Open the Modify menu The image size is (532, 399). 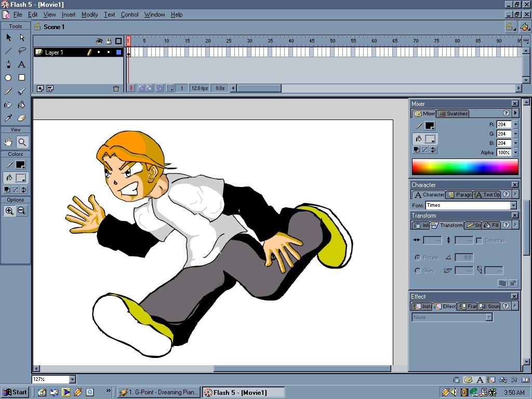tap(89, 15)
